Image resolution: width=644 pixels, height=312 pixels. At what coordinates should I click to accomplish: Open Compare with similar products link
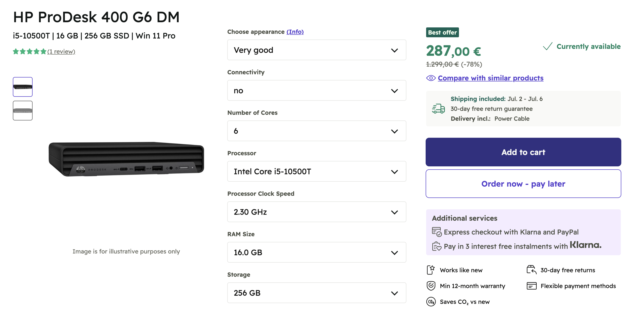[491, 78]
